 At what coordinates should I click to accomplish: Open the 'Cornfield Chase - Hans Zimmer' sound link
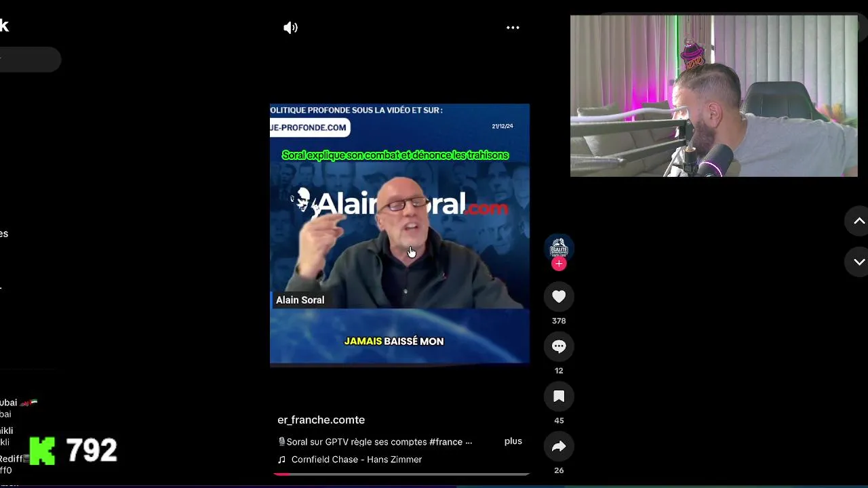click(357, 460)
